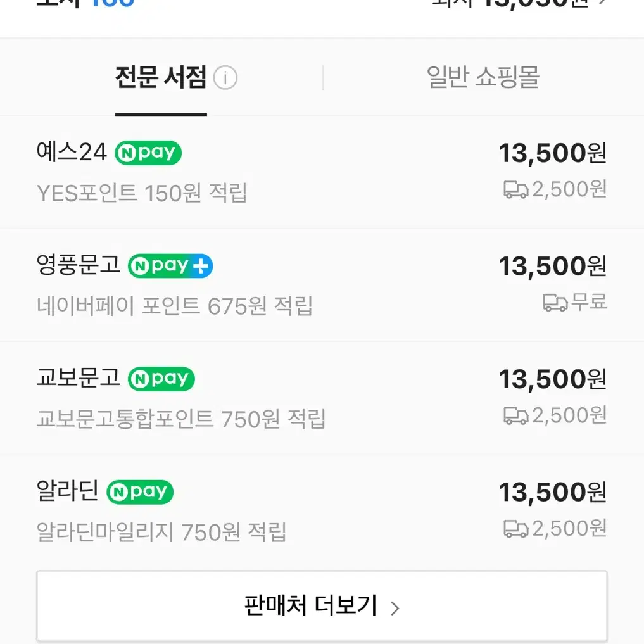Click the Npay badge beside 알라딘
This screenshot has width=644, height=644.
[140, 491]
